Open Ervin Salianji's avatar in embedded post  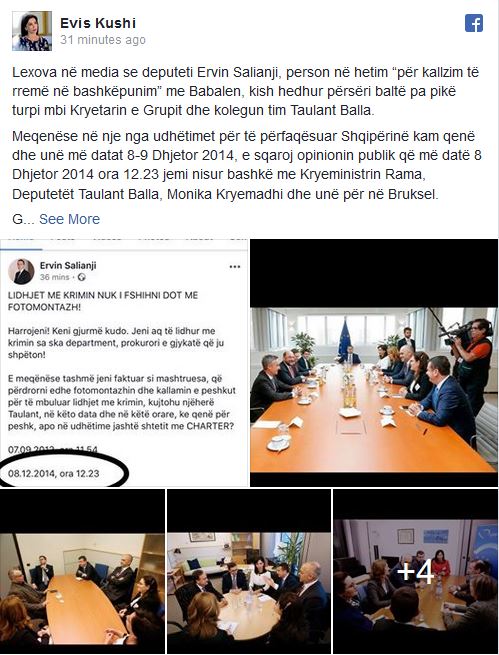(21, 271)
